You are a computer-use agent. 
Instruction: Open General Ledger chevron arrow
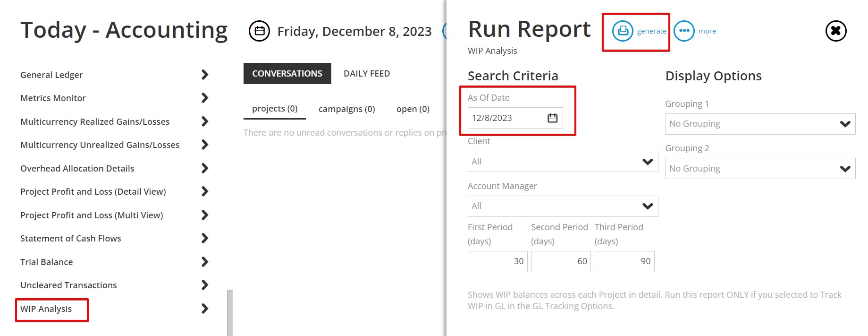[205, 75]
